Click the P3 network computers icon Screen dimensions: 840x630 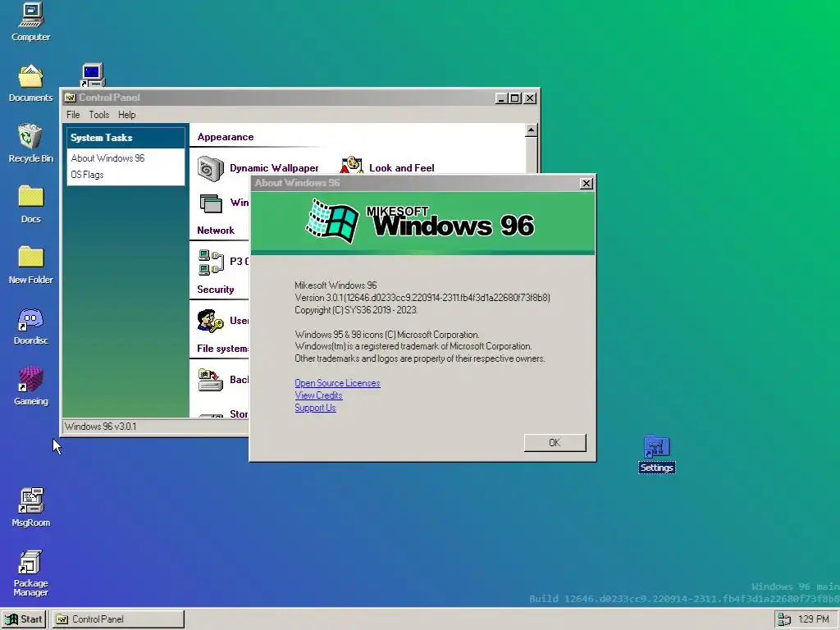coord(211,262)
